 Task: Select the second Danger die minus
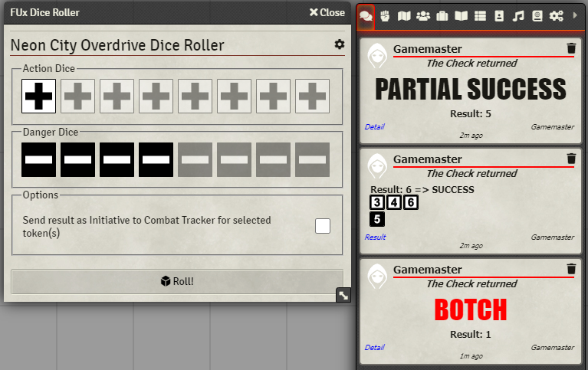coord(77,159)
